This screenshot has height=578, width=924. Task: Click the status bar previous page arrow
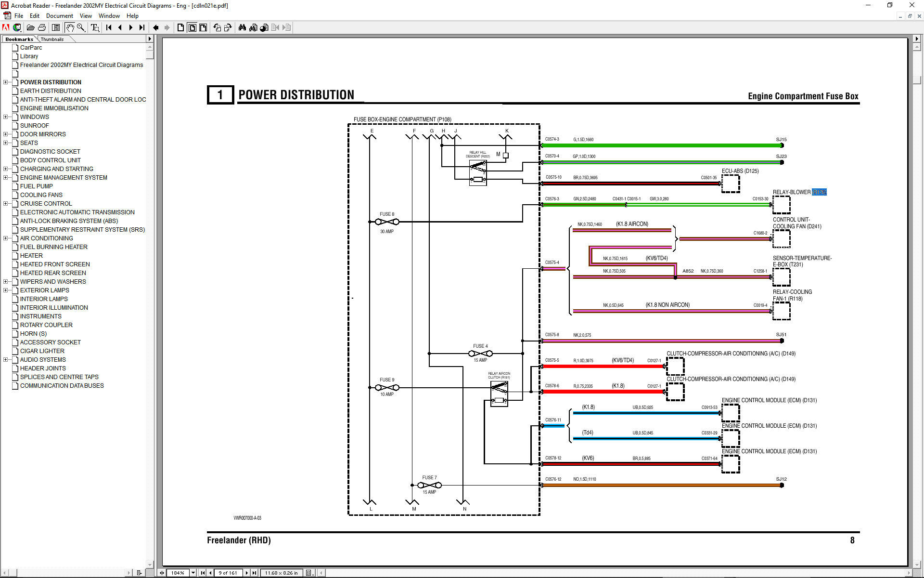(x=210, y=573)
